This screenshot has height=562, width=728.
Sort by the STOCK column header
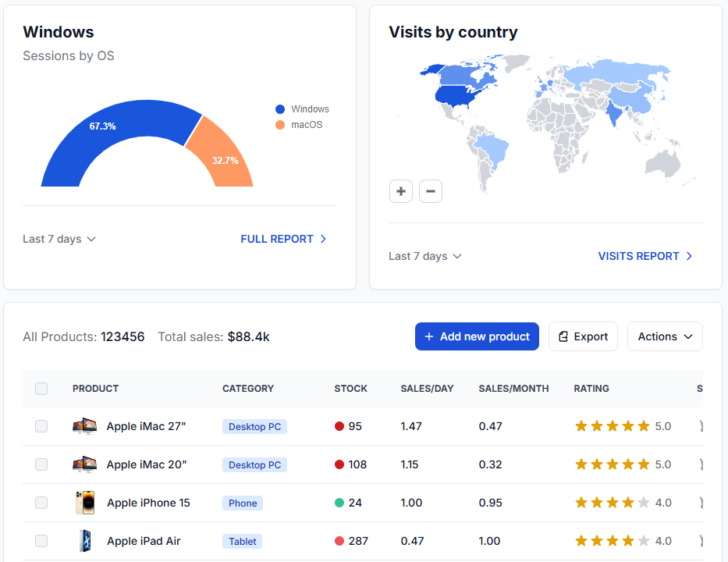click(x=350, y=389)
